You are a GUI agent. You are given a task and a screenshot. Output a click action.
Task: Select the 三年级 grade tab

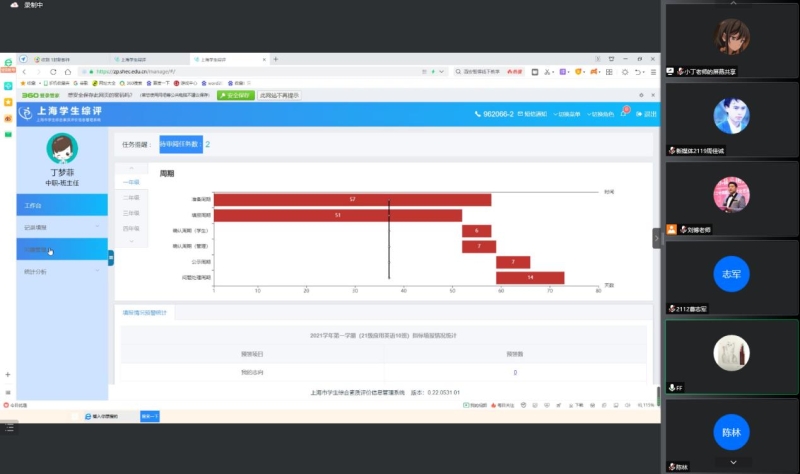click(131, 213)
